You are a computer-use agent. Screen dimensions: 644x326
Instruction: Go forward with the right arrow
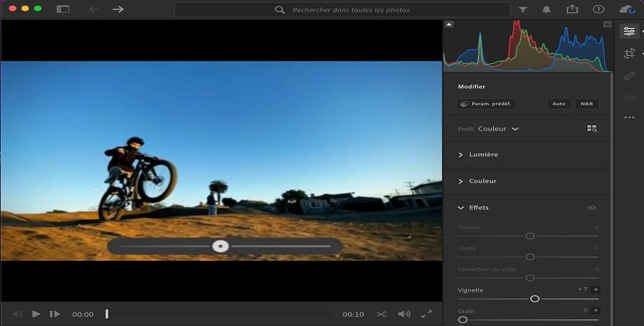[118, 9]
